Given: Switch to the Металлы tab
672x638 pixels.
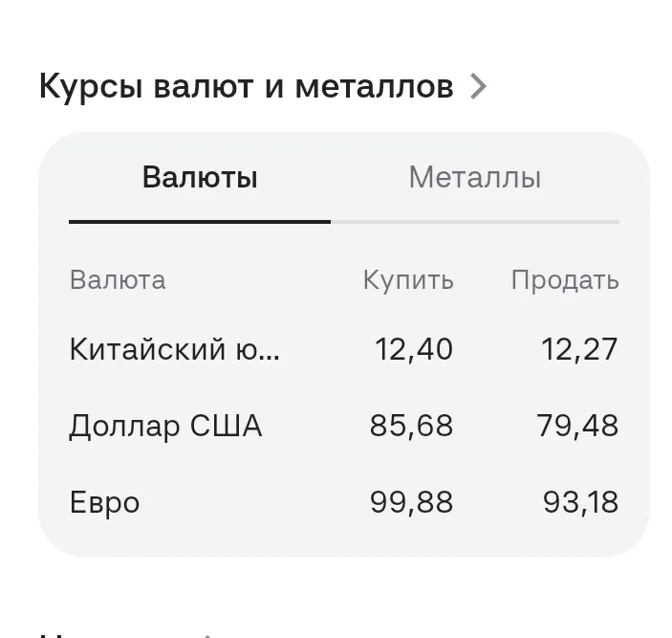Looking at the screenshot, I should point(475,177).
